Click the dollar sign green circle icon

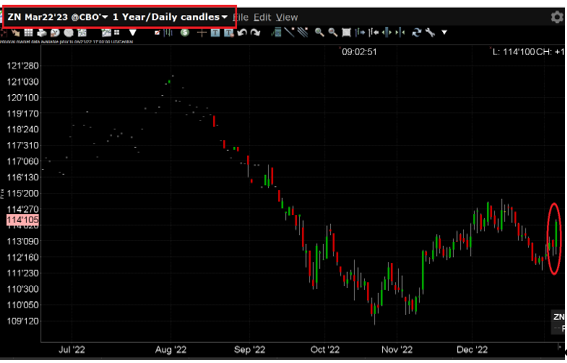click(x=185, y=33)
